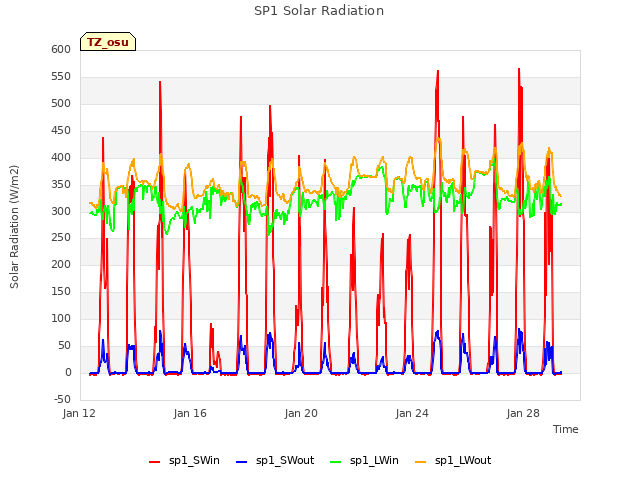Toggle the sp1_LWin legend entry

point(364,461)
